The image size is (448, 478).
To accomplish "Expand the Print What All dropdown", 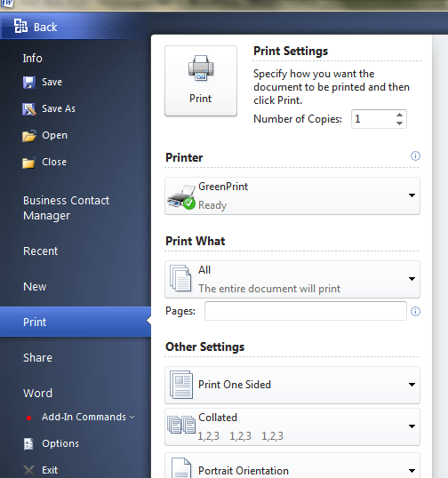I will [x=292, y=279].
